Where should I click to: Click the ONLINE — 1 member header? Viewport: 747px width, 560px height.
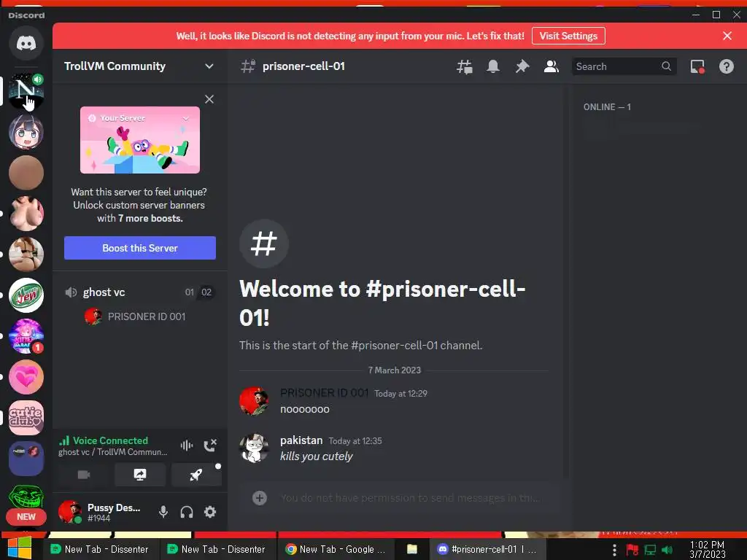click(607, 107)
